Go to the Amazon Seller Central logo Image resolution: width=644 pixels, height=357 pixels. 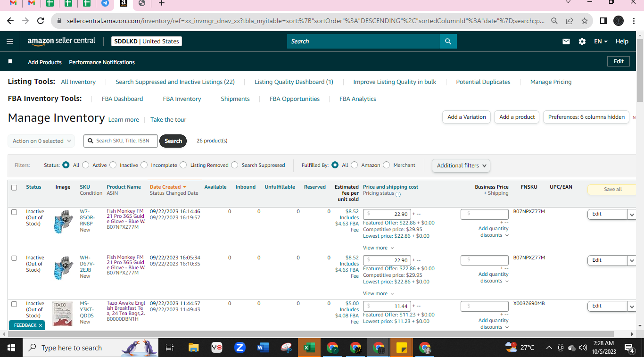[x=61, y=41]
